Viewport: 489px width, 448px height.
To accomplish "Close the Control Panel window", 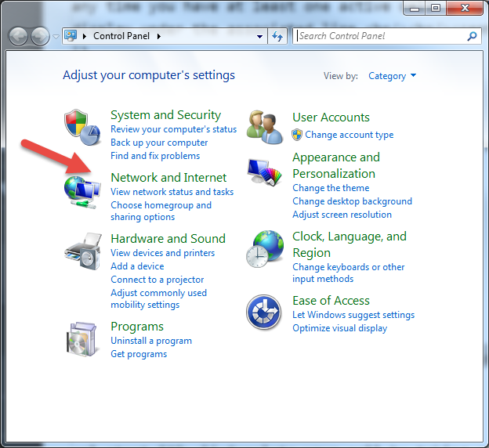I will [x=465, y=8].
